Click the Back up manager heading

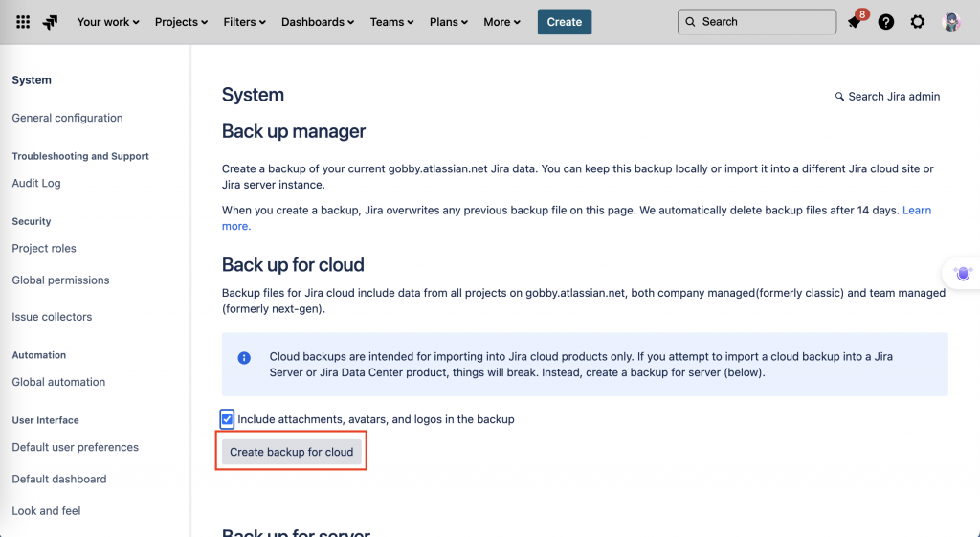coord(294,131)
